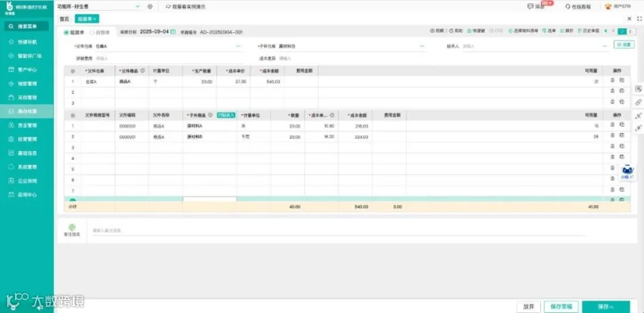The image size is (644, 313).
Task: Delete parent row 1 with trash icon
Action: pos(613,81)
